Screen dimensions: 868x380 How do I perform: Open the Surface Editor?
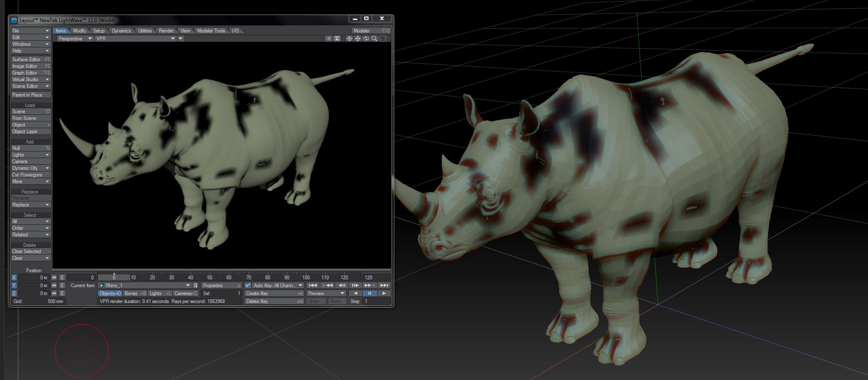(x=31, y=60)
